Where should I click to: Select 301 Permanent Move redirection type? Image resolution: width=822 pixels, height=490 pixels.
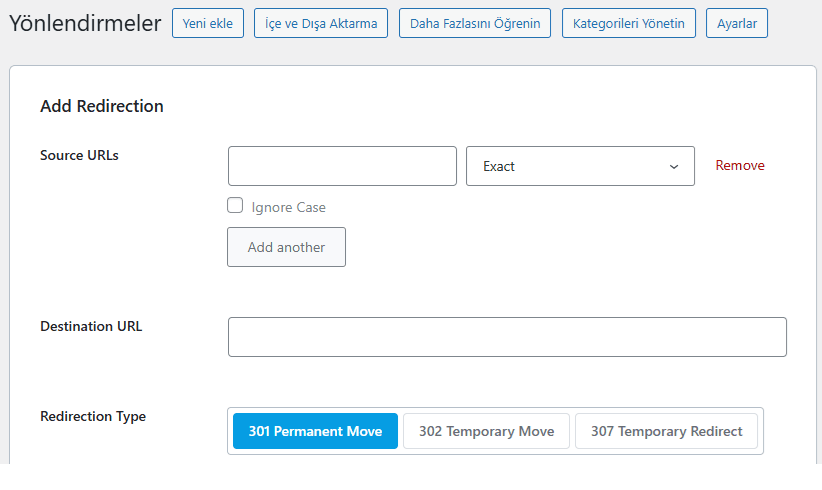click(315, 432)
